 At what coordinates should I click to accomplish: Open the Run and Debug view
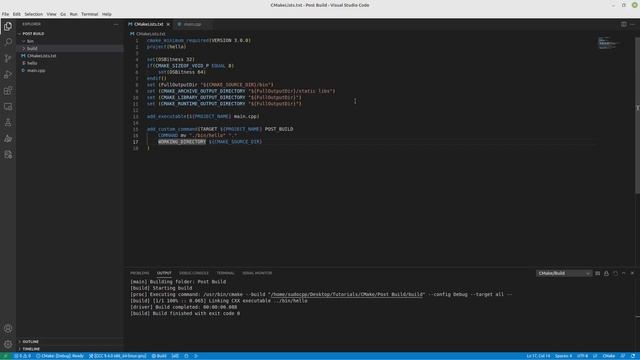(8, 75)
